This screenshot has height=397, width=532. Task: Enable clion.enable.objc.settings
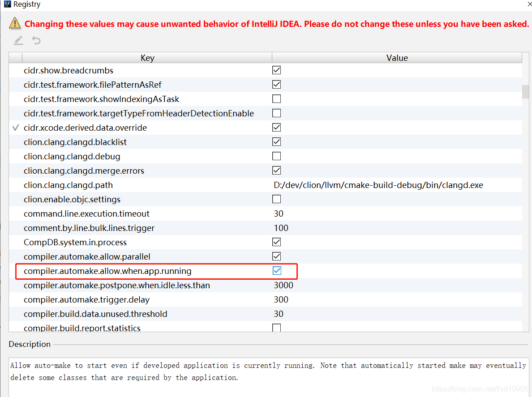point(276,199)
